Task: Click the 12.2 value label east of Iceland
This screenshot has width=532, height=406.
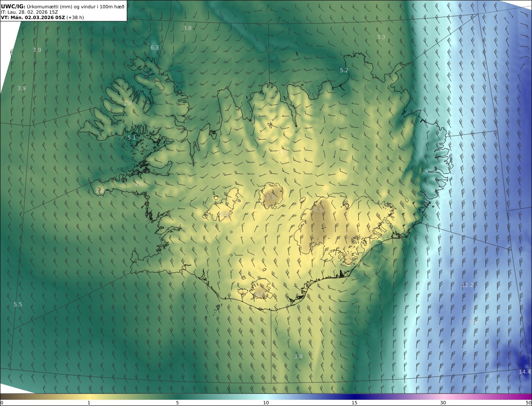Action: 468,285
